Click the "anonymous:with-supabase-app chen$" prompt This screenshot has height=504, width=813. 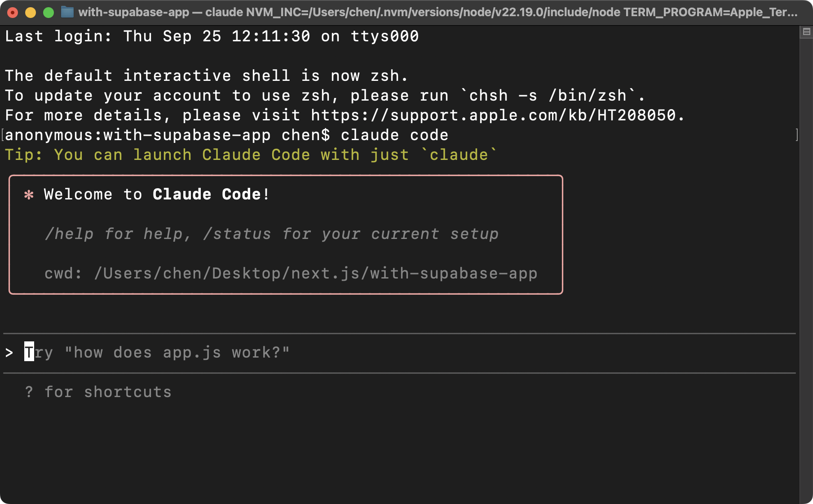[167, 135]
